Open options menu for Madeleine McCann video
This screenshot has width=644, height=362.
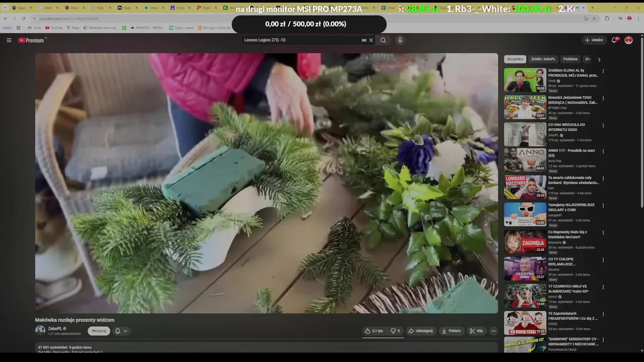coord(603,232)
